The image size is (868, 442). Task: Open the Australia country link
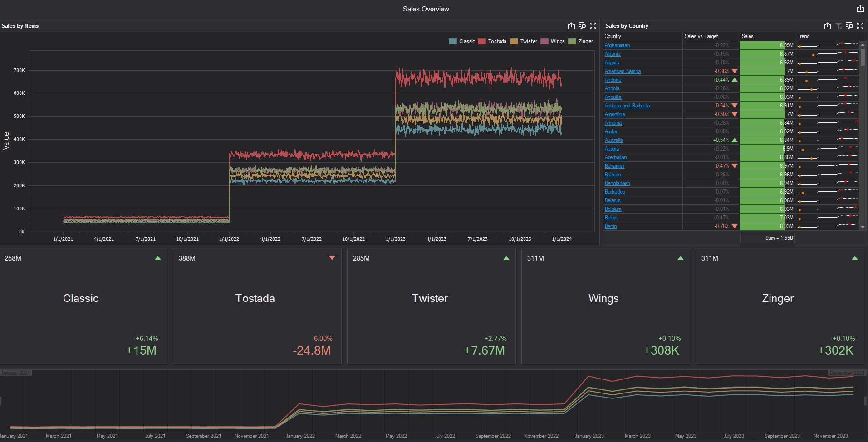[613, 140]
